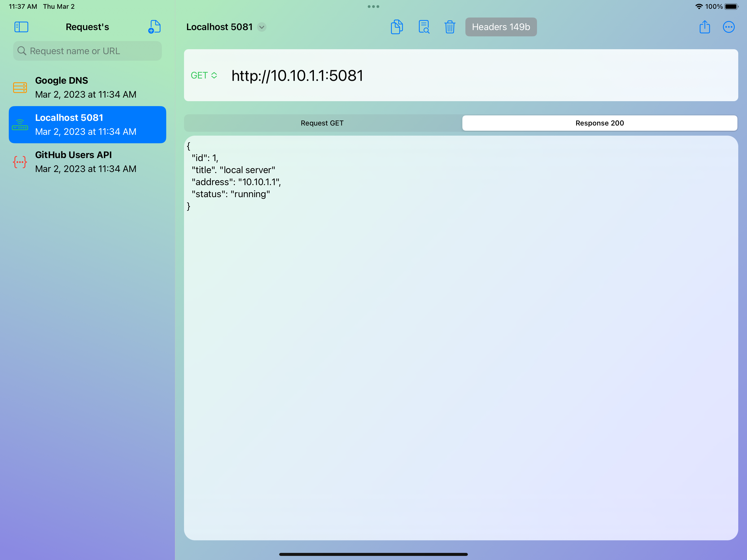
Task: Click the "address": "10.10.1.1" response line
Action: (237, 182)
